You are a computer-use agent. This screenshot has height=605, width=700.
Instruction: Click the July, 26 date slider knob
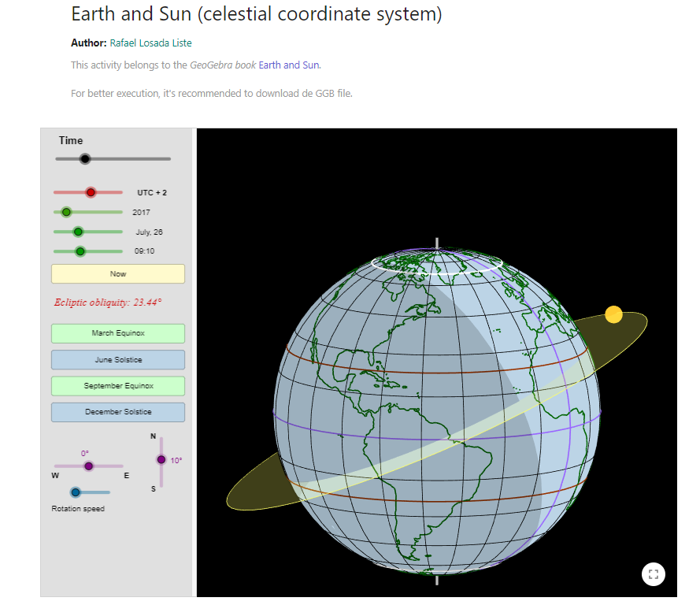(x=78, y=232)
